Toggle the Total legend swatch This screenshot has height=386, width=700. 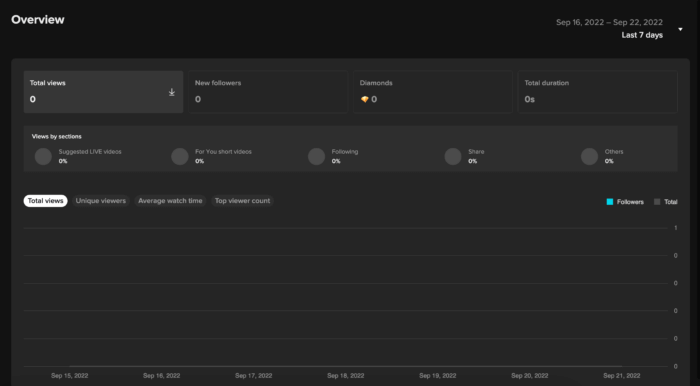657,202
